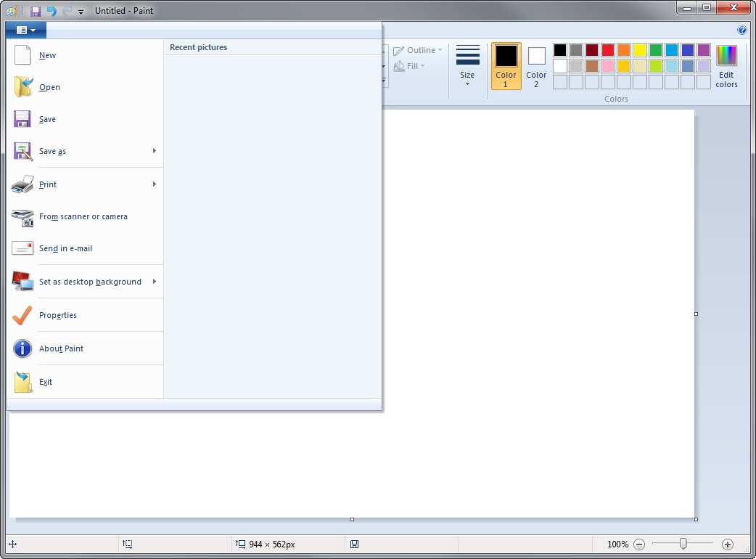Click the canvas right-edge resize handle
Viewport: 756px width, 559px height.
click(x=697, y=314)
